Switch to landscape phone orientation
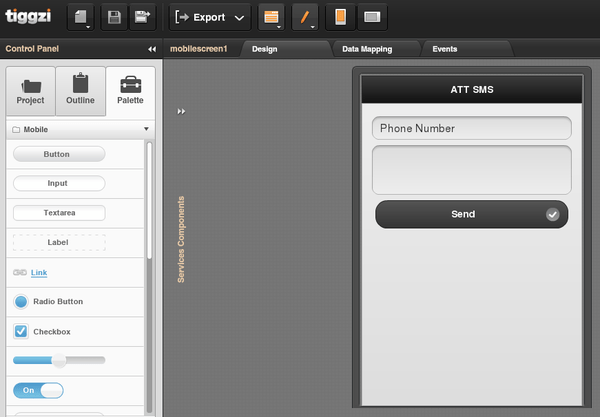This screenshot has height=417, width=600. 371,17
